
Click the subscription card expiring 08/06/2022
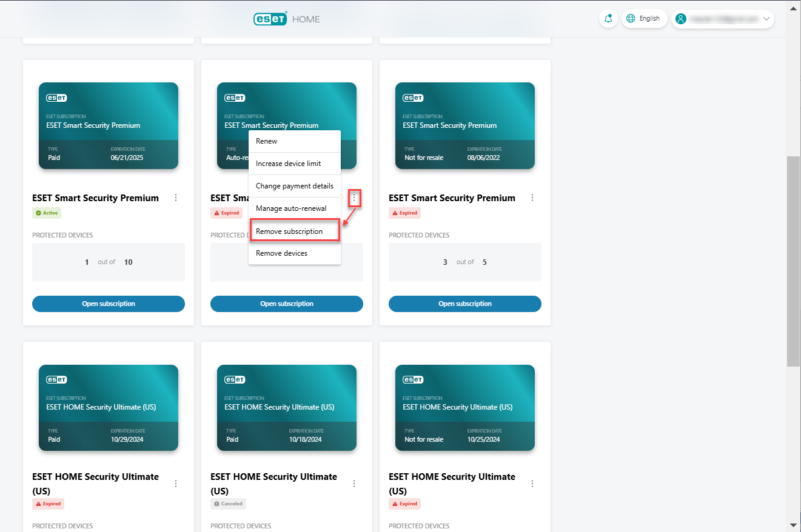click(x=465, y=125)
